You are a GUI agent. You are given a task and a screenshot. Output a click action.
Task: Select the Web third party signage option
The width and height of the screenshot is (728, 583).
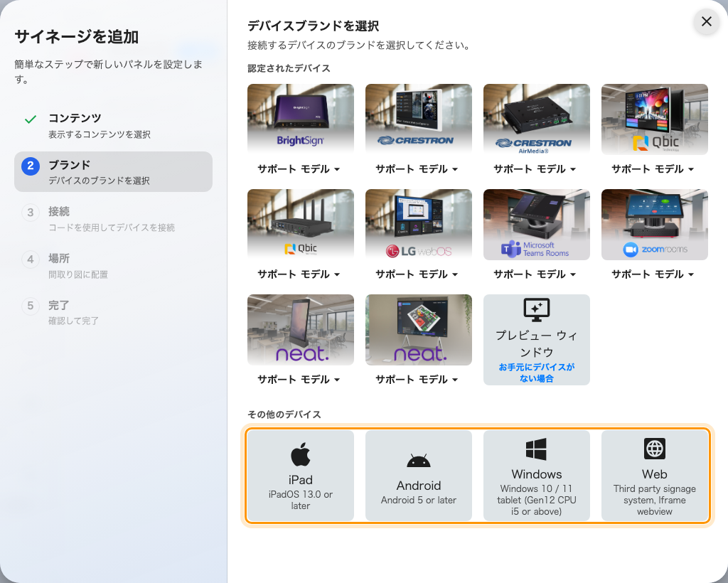click(654, 476)
